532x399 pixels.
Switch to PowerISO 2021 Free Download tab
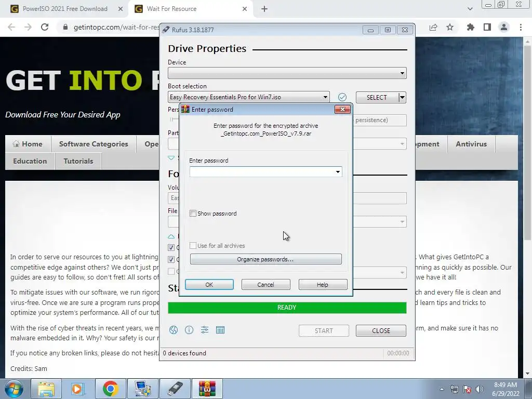pyautogui.click(x=65, y=9)
